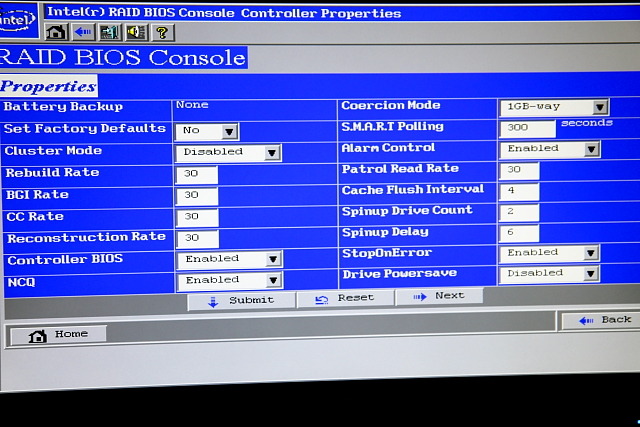Image resolution: width=640 pixels, height=427 pixels.
Task: Open the StopOnError dropdown
Action: pyautogui.click(x=549, y=253)
